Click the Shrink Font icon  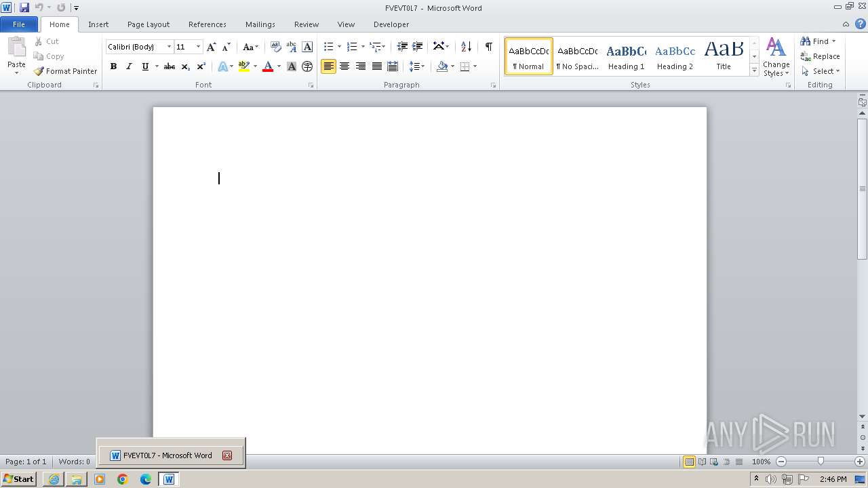[226, 47]
